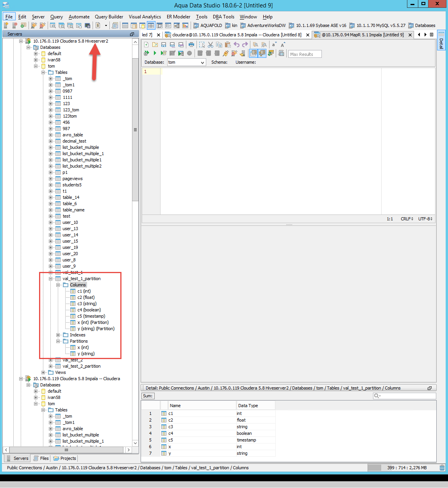
Task: Click 10.1.1.70 MySQL v5.5.27 shortcut
Action: [377, 25]
